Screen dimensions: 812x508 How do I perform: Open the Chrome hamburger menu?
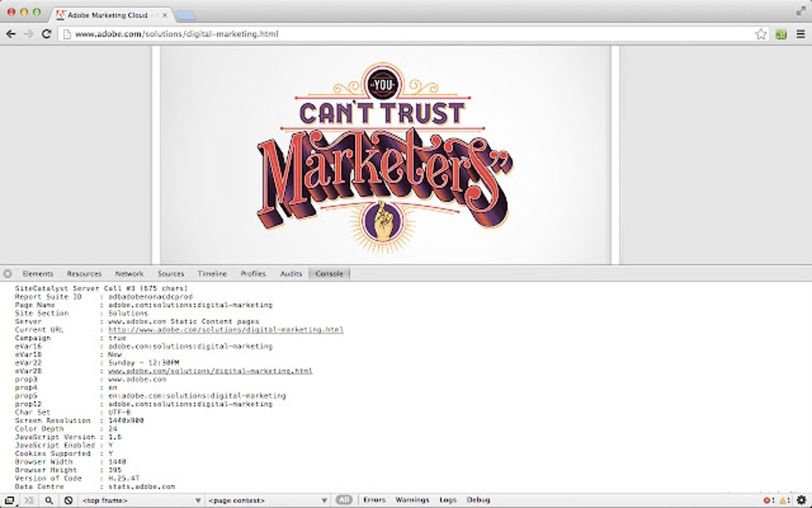click(x=801, y=34)
